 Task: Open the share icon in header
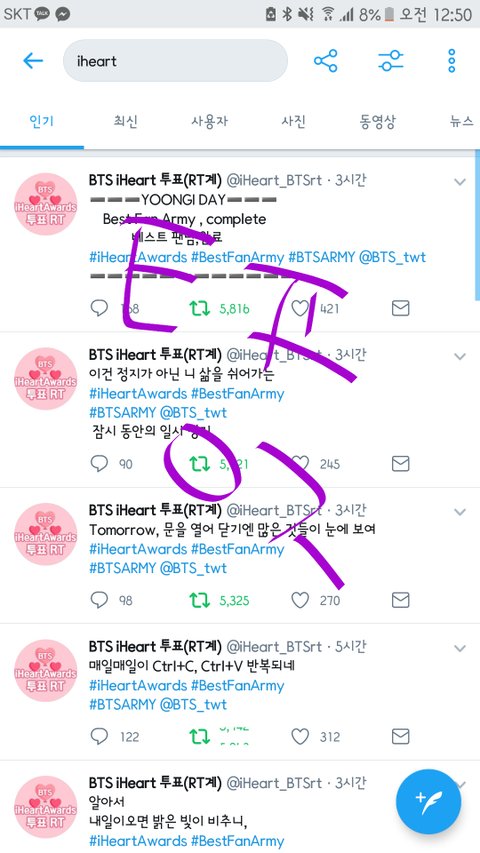325,61
